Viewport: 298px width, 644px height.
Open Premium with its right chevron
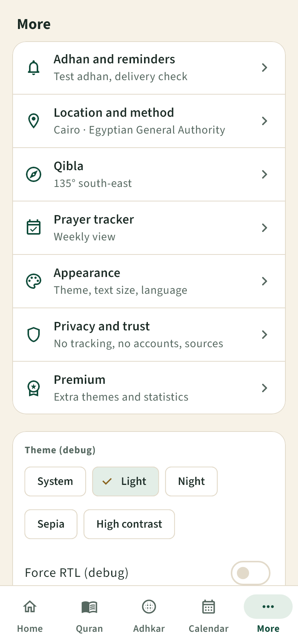pyautogui.click(x=264, y=388)
